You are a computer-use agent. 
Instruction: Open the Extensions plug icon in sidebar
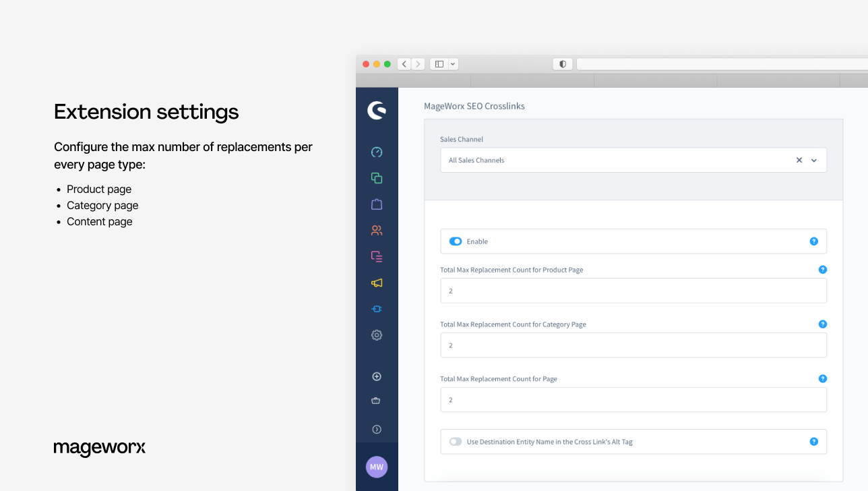[x=377, y=309]
